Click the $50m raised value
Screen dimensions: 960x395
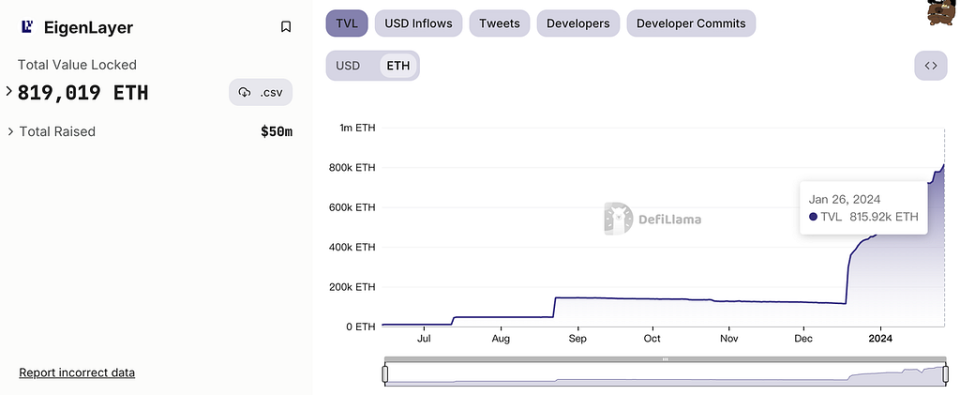click(276, 132)
